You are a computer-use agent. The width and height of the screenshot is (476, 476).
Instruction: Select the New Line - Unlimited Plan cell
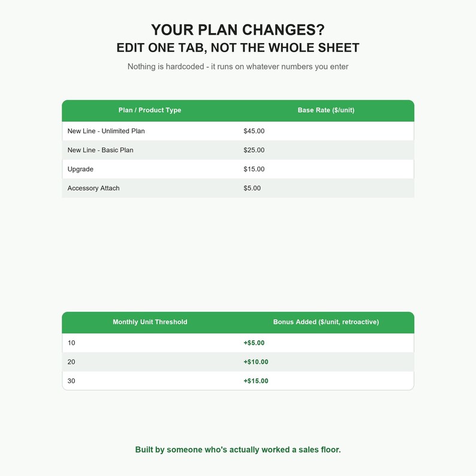pos(150,131)
